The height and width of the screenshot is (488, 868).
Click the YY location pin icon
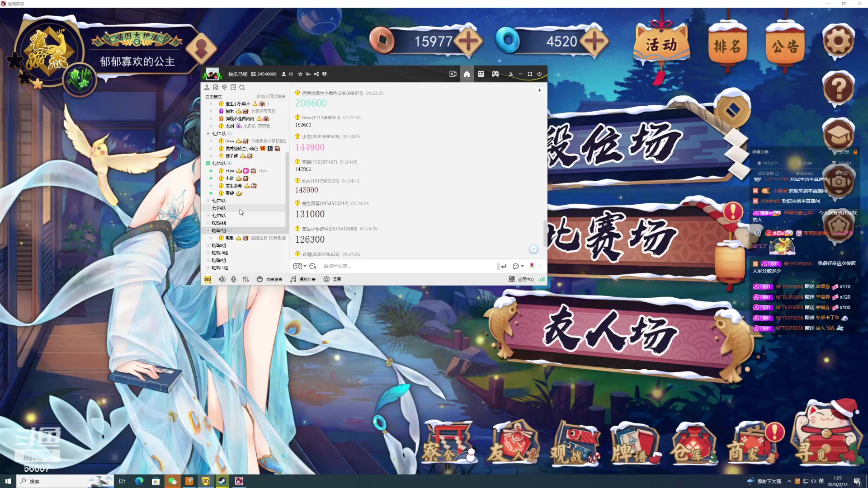coord(225,88)
